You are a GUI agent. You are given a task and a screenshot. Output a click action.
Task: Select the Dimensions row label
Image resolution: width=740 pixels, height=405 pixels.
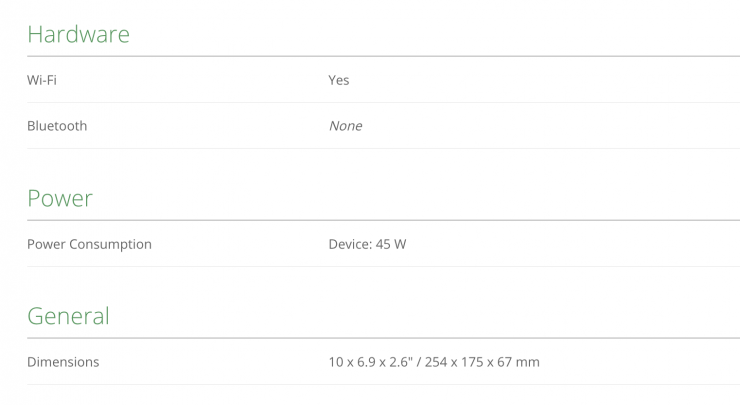tap(63, 362)
